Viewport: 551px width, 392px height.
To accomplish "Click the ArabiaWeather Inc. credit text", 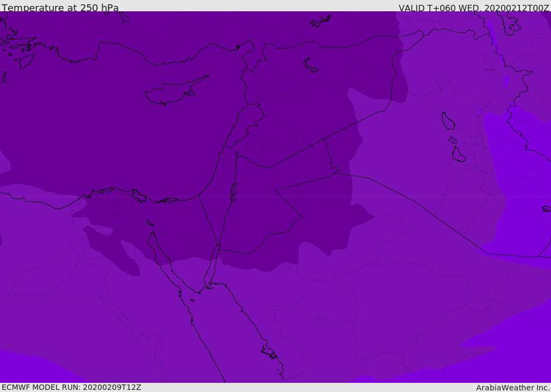I will coord(513,387).
